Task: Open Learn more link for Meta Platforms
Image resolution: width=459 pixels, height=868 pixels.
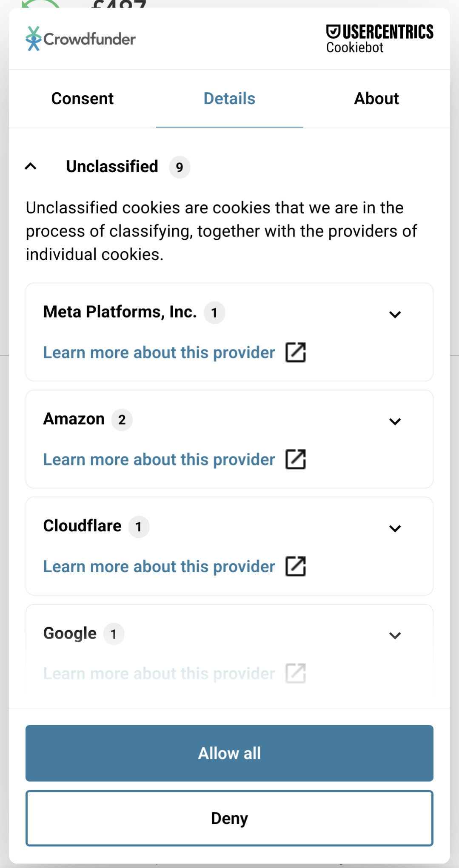Action: coord(159,352)
